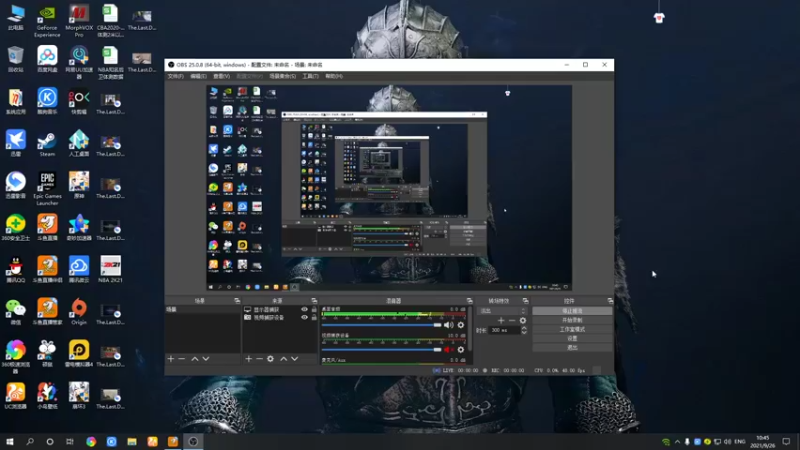Open the Help menu in OBS
Image resolution: width=800 pixels, height=450 pixels.
click(334, 76)
